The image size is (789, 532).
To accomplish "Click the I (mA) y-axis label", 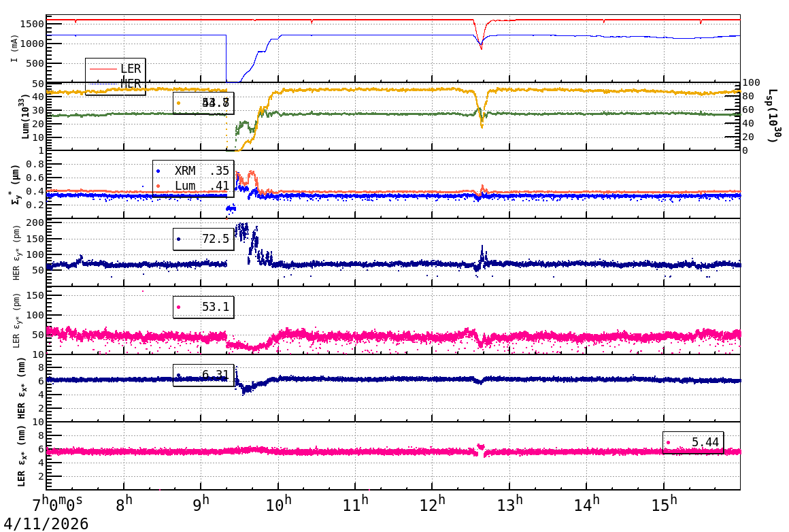I will [14, 49].
